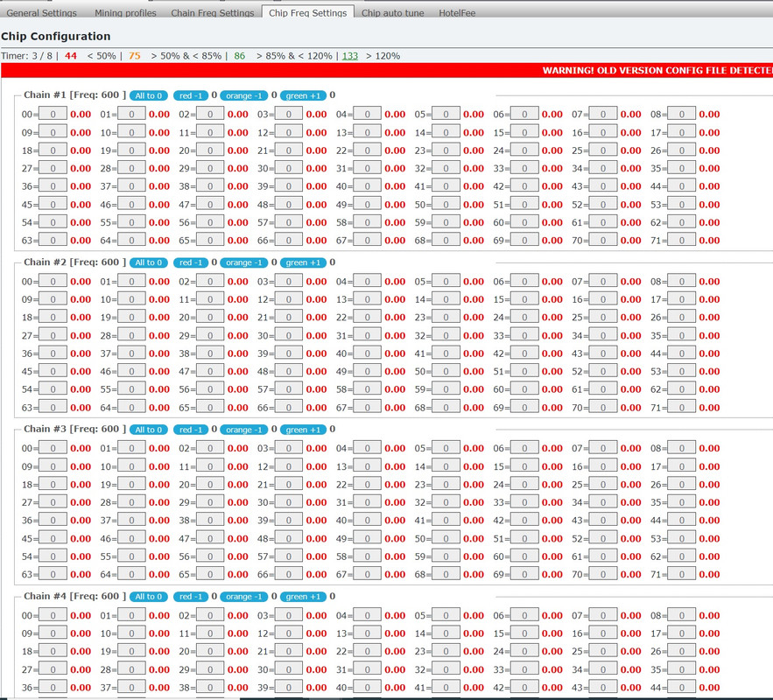Viewport: 773px width, 700px height.
Task: Focus chip 56 input in Chain #3
Action: coord(210,556)
